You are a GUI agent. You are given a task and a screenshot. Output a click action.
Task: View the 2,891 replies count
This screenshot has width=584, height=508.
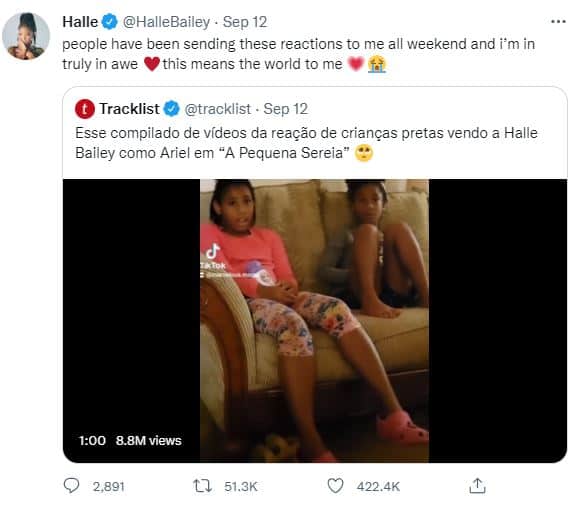(x=108, y=486)
